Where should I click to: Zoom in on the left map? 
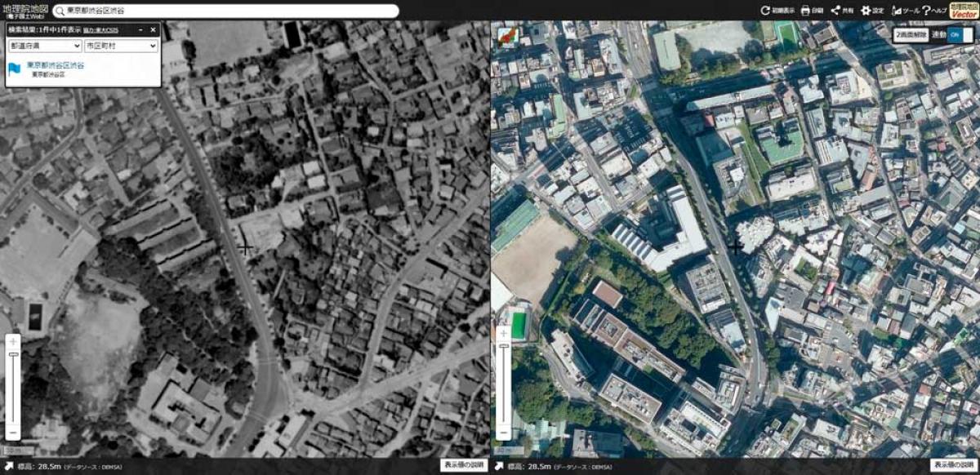coord(13,340)
